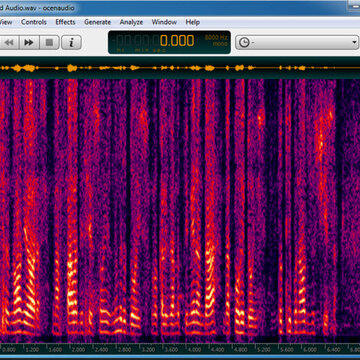Screen dimensions: 360x360
Task: Click the ocenaudio window title bar text
Action: pos(37,8)
